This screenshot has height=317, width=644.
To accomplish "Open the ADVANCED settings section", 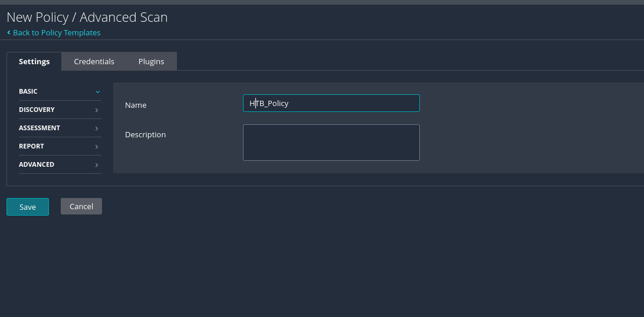I will [37, 164].
